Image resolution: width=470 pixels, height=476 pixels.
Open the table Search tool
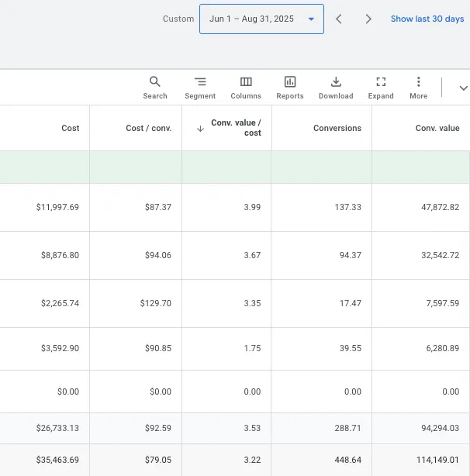pyautogui.click(x=155, y=87)
